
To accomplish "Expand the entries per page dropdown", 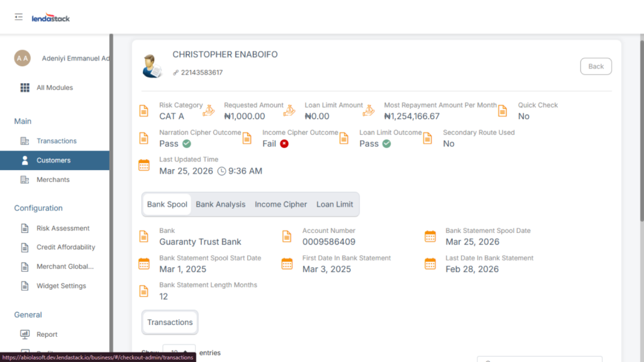I will [x=179, y=353].
